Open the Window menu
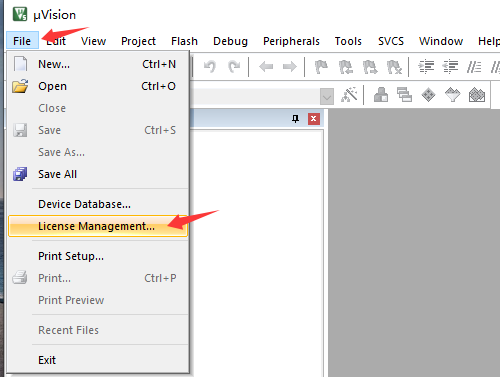The height and width of the screenshot is (377, 500). pyautogui.click(x=441, y=41)
